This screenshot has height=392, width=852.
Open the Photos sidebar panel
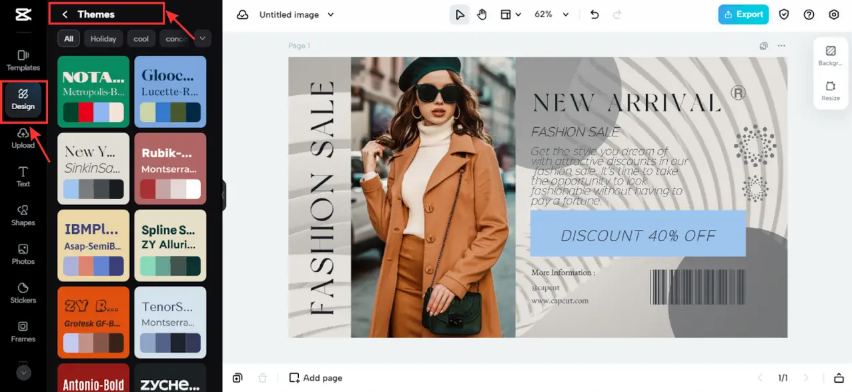click(x=23, y=254)
